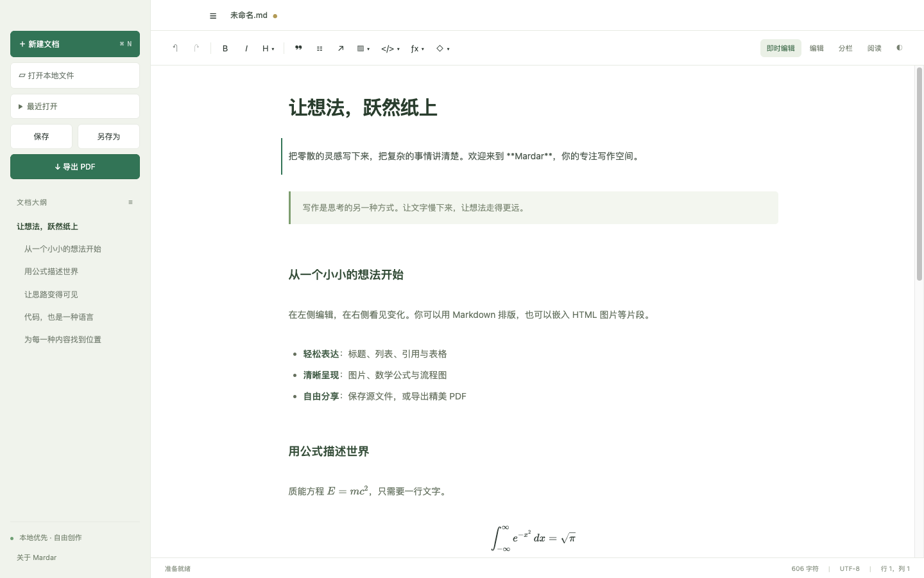The height and width of the screenshot is (578, 924).
Task: Toggle the sidebar with the hamburger menu icon
Action: [x=213, y=16]
